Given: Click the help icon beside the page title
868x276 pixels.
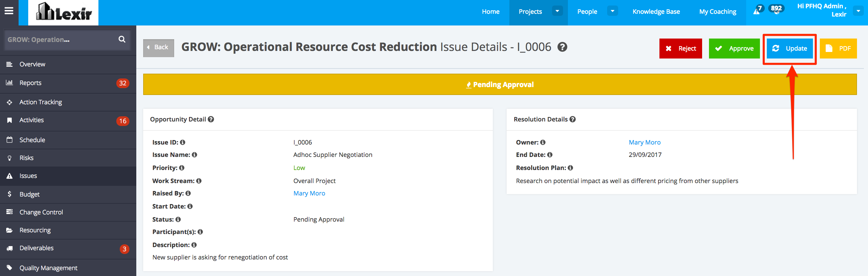Looking at the screenshot, I should coord(562,47).
